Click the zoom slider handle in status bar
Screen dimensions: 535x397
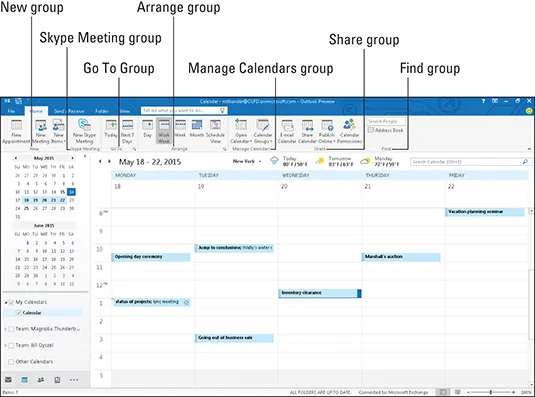click(x=491, y=392)
